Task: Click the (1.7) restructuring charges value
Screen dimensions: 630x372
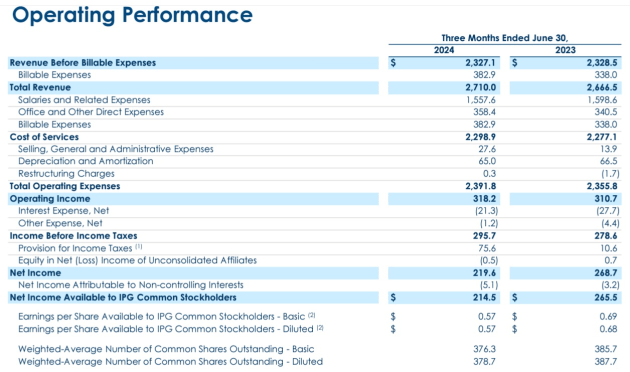Action: (610, 174)
